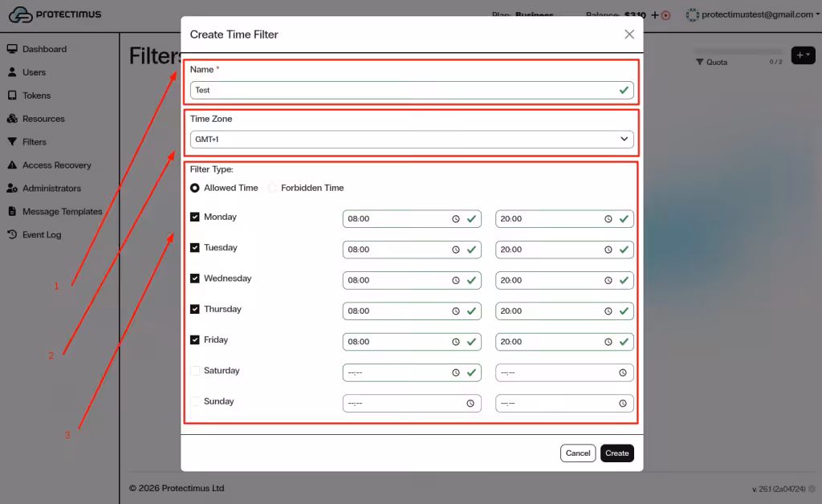The width and height of the screenshot is (822, 504).
Task: Click the Administrators sidebar icon
Action: pyautogui.click(x=12, y=188)
